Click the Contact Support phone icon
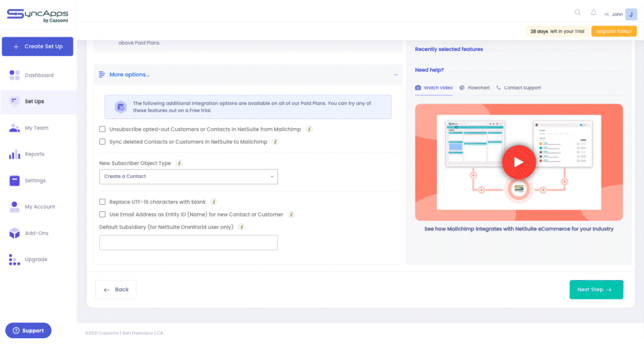644x349 pixels. (x=498, y=88)
